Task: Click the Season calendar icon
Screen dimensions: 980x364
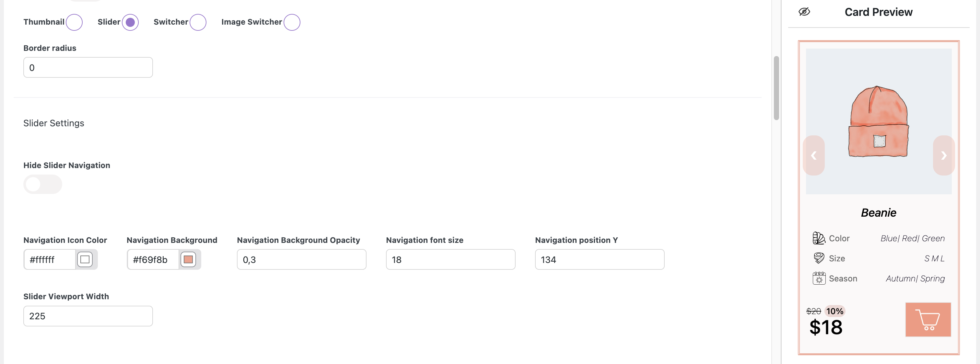Action: pyautogui.click(x=819, y=279)
